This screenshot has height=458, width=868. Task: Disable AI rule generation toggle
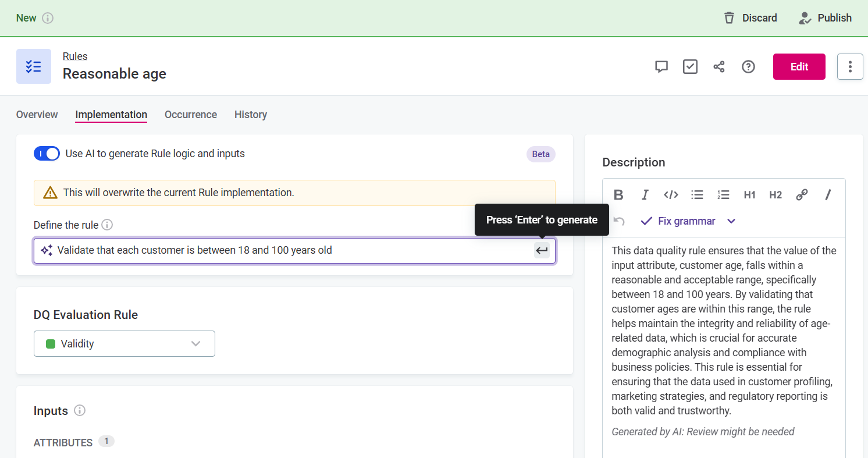click(x=47, y=153)
